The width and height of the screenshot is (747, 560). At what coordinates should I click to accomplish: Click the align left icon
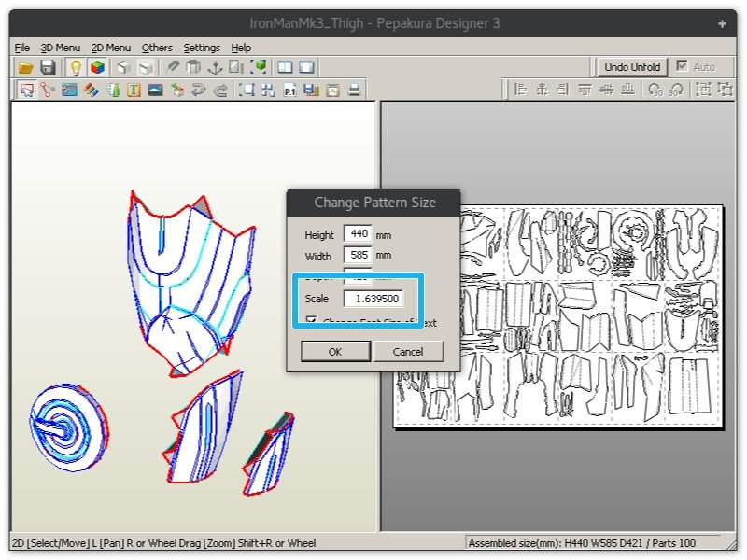(x=521, y=90)
